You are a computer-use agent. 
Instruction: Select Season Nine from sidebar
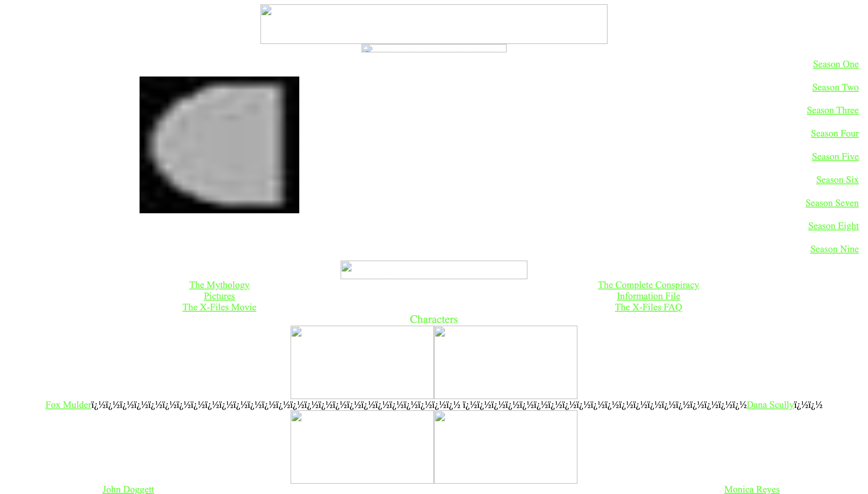[834, 249]
